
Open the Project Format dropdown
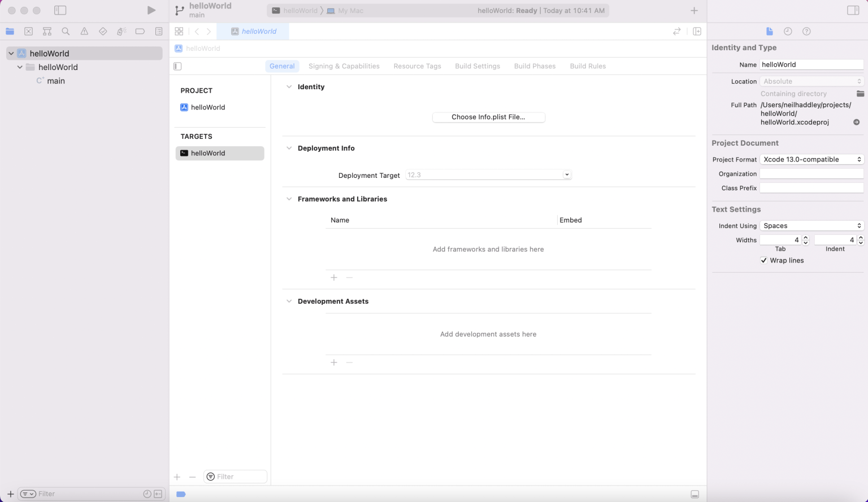pos(811,160)
